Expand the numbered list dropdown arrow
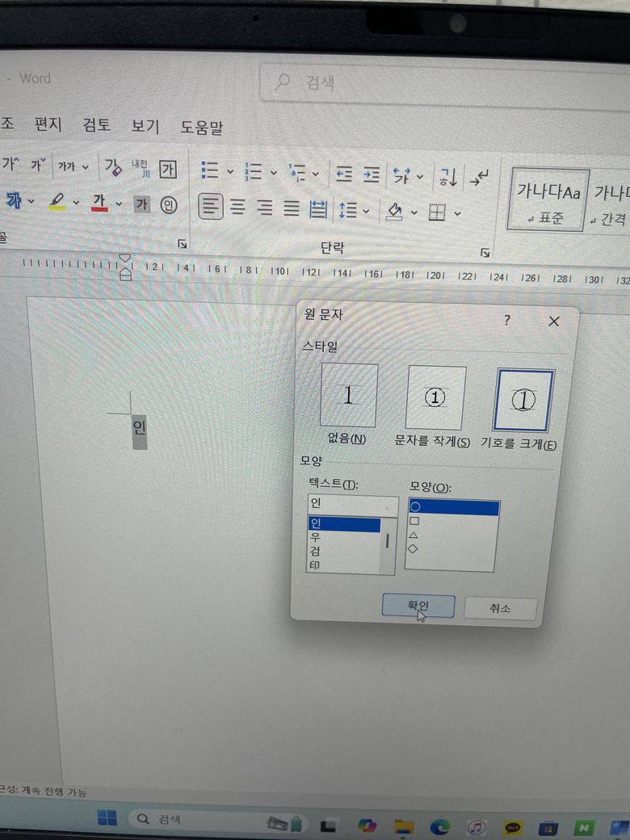Screen dimensions: 630x840 [x=273, y=173]
